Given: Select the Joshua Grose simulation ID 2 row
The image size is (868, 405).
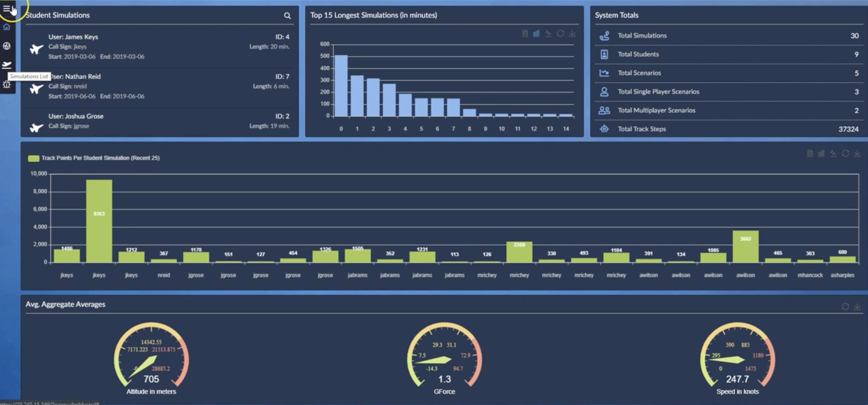Looking at the screenshot, I should tap(159, 123).
